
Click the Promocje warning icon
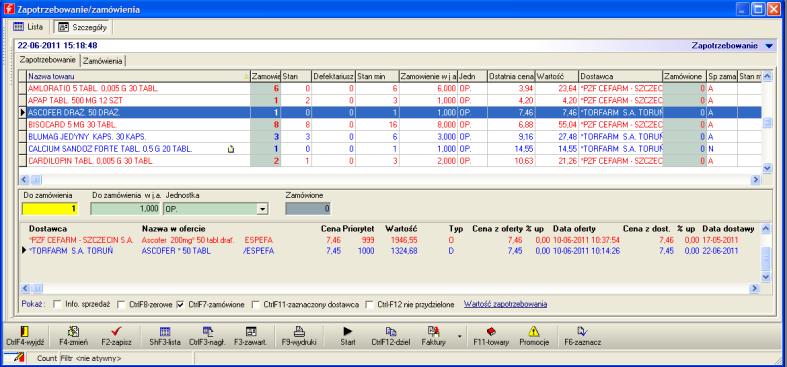534,331
